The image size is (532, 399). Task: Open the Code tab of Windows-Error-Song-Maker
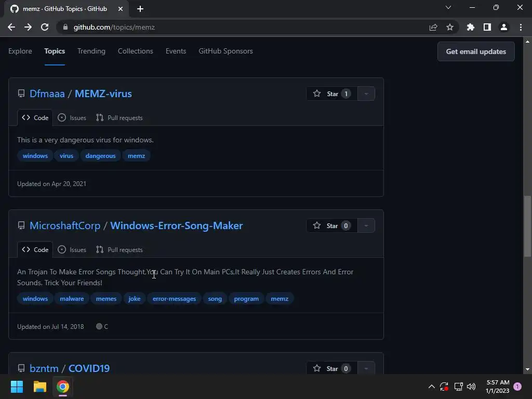35,250
